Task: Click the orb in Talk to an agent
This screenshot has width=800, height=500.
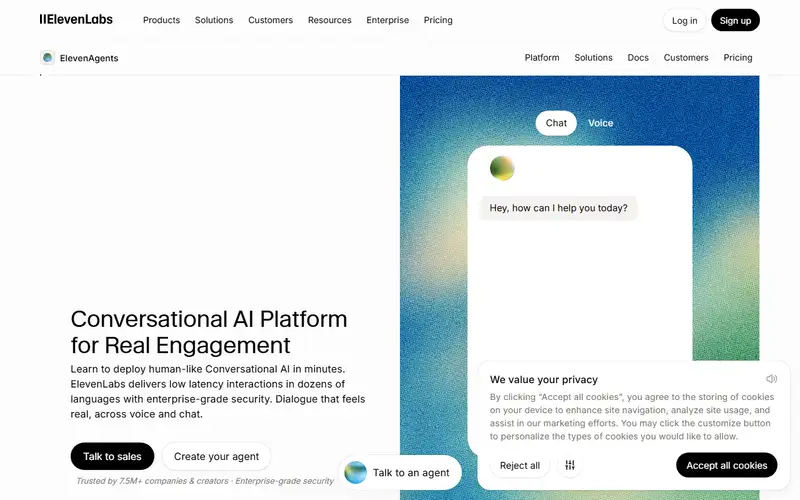Action: click(356, 472)
